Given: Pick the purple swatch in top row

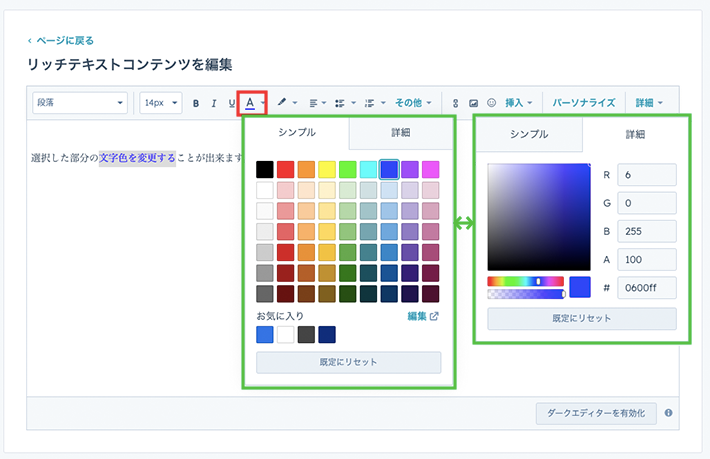Looking at the screenshot, I should pyautogui.click(x=410, y=169).
